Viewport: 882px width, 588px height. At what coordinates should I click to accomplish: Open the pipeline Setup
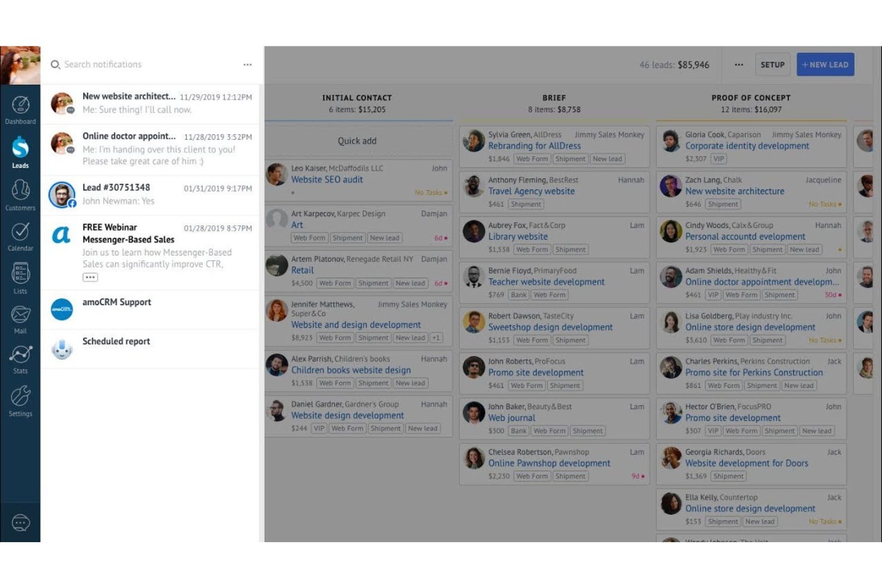point(772,64)
